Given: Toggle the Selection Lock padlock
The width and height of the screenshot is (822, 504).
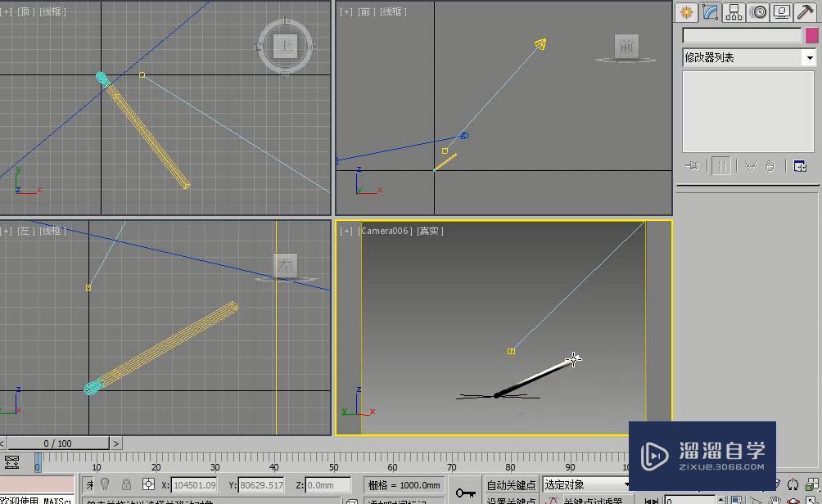Looking at the screenshot, I should [126, 484].
